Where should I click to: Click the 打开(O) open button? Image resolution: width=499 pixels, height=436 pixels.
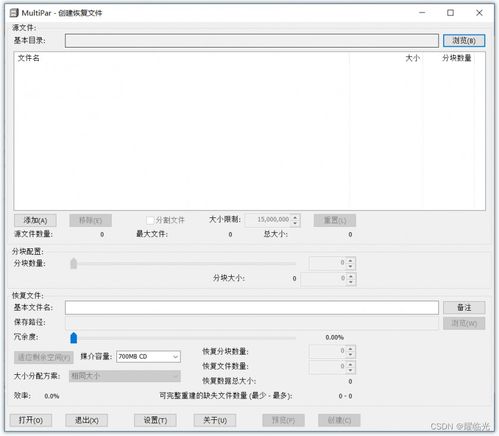pos(31,420)
